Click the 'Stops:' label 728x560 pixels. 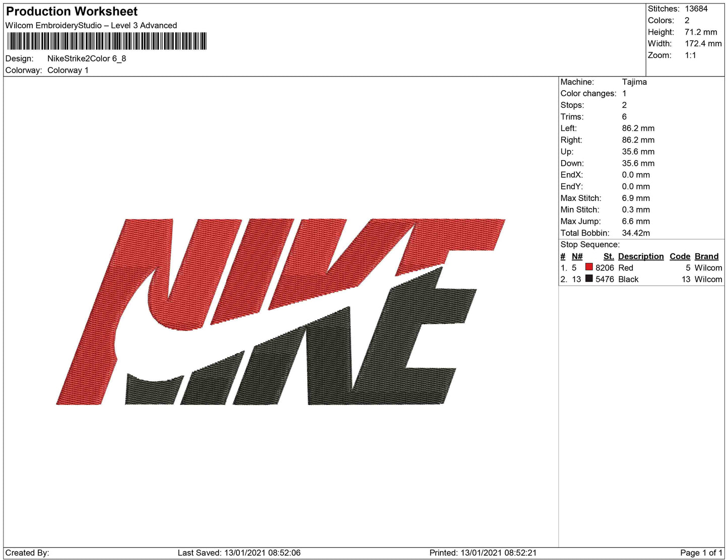pyautogui.click(x=572, y=105)
